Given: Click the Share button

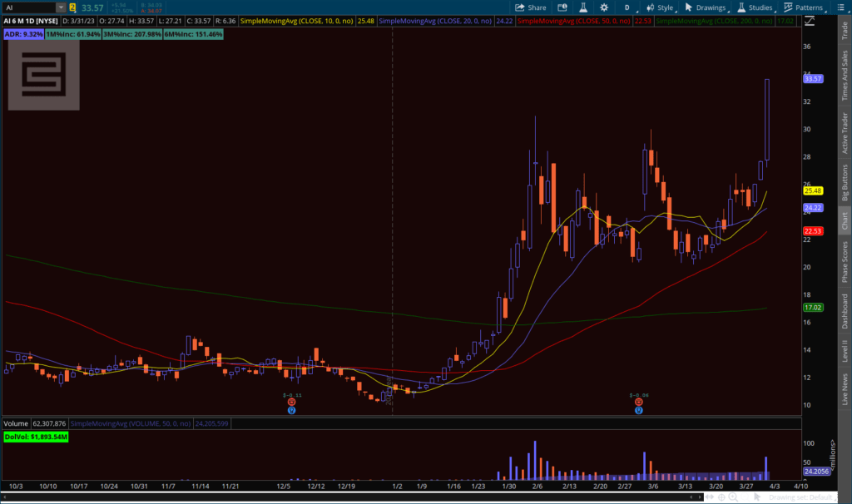Looking at the screenshot, I should point(530,7).
